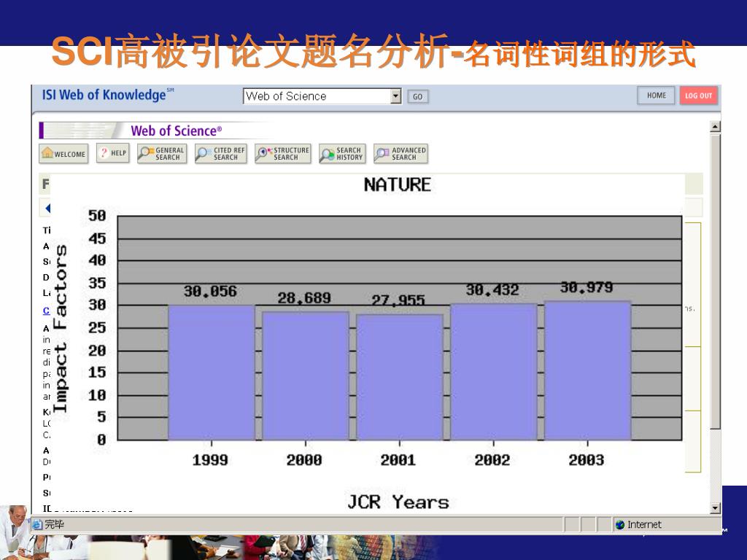Viewport: 747px width, 560px height.
Task: Click the 2001 bar labeled 27.955
Action: tap(400, 377)
